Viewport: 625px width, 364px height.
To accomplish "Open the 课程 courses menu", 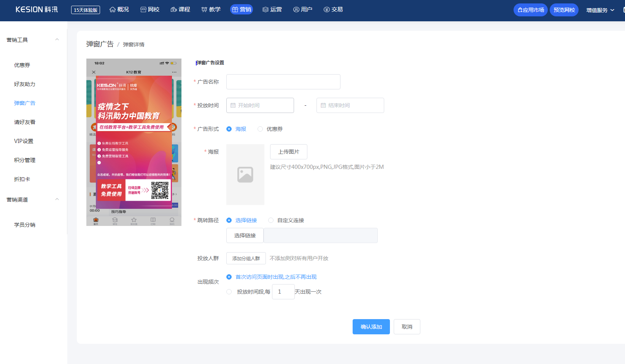I will (180, 10).
